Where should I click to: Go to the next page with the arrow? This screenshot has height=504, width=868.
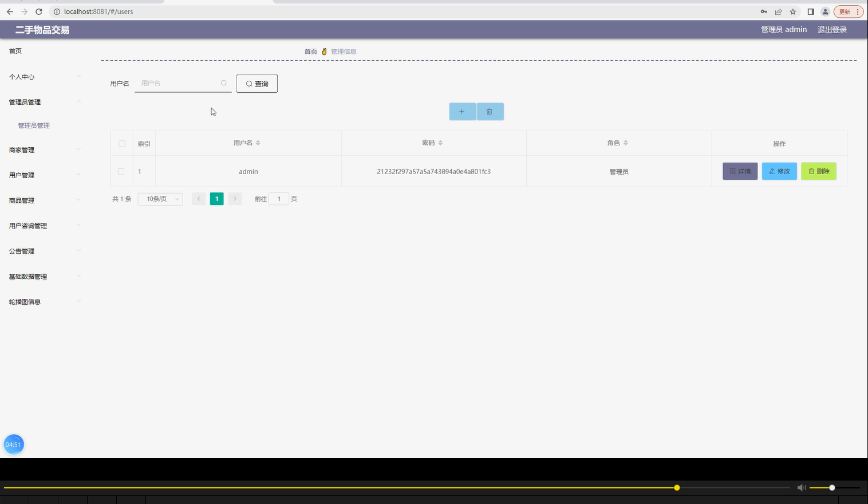[x=235, y=199]
